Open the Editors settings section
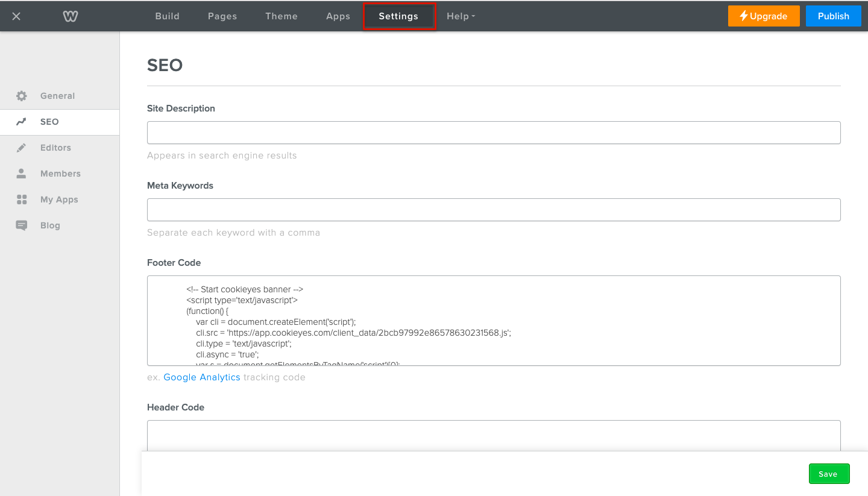 pos(60,148)
